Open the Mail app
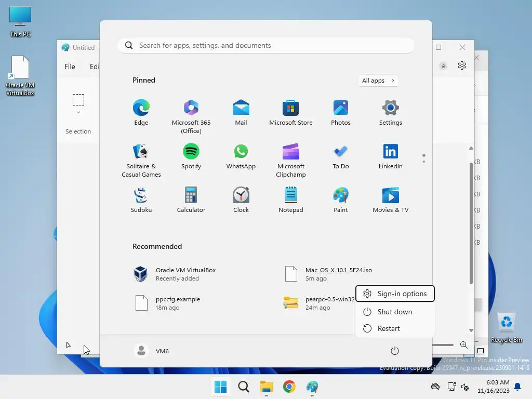This screenshot has width=532, height=399. coord(241,113)
